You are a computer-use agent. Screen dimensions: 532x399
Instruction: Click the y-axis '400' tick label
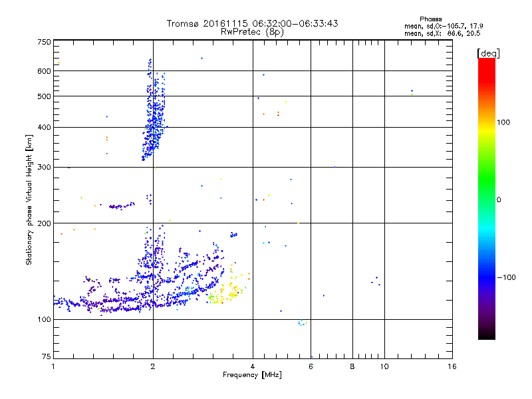tap(44, 128)
